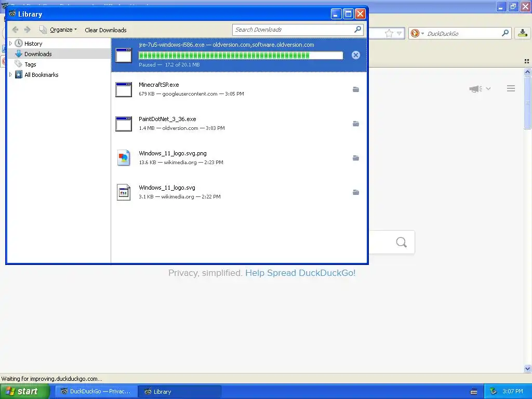Image resolution: width=532 pixels, height=399 pixels.
Task: Click Clear Downloads button
Action: [105, 30]
